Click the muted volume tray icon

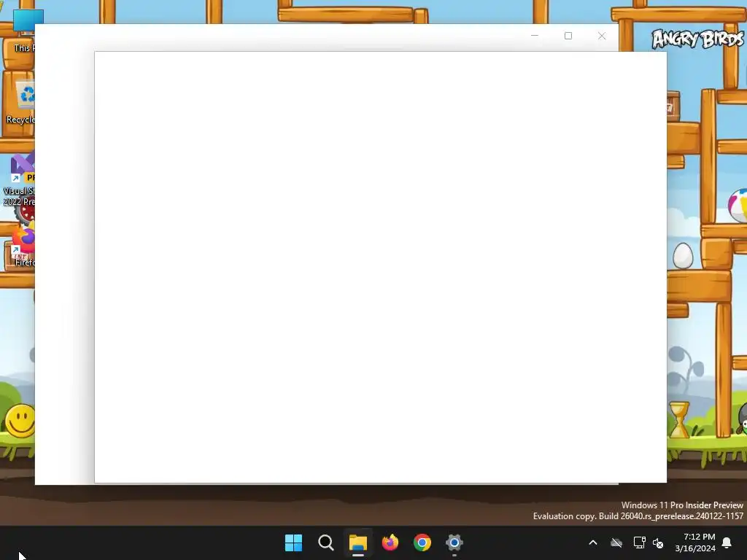click(658, 542)
